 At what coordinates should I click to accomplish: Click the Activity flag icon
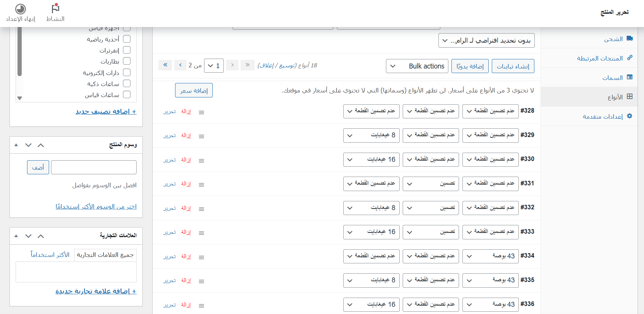[55, 8]
